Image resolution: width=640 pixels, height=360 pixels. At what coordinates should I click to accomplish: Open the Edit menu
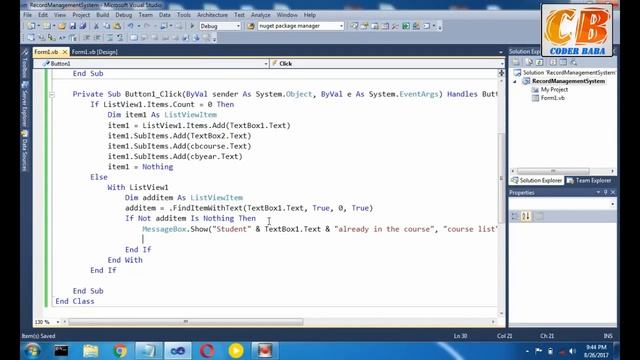(43, 15)
